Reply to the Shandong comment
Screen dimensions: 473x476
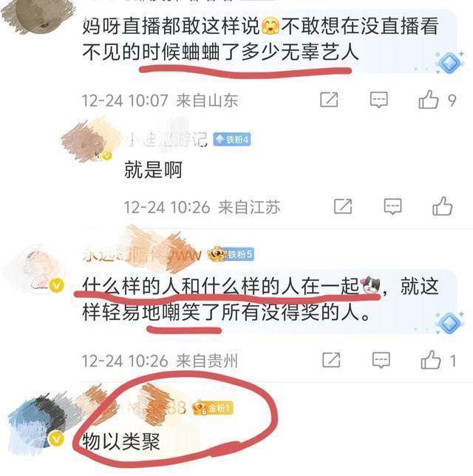pyautogui.click(x=379, y=100)
